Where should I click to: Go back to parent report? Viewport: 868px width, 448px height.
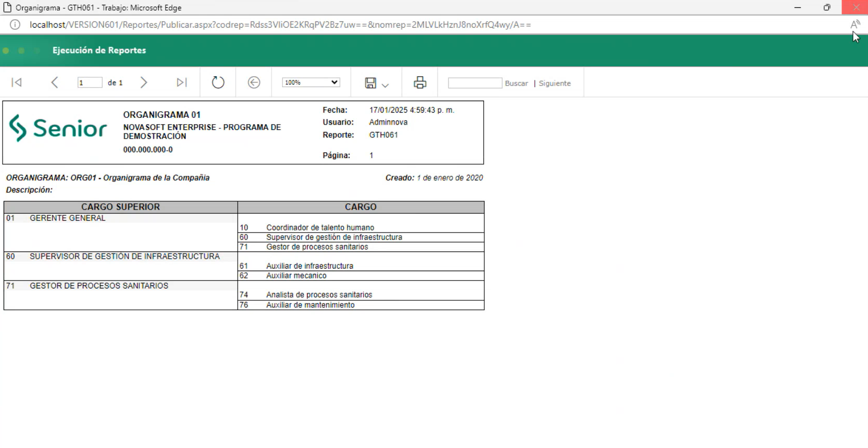(x=254, y=82)
